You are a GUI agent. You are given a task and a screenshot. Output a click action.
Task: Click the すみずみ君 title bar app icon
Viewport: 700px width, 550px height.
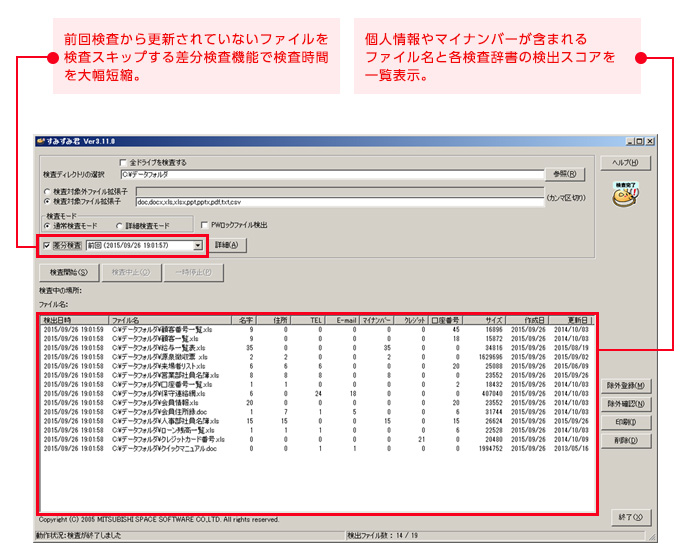click(x=41, y=142)
